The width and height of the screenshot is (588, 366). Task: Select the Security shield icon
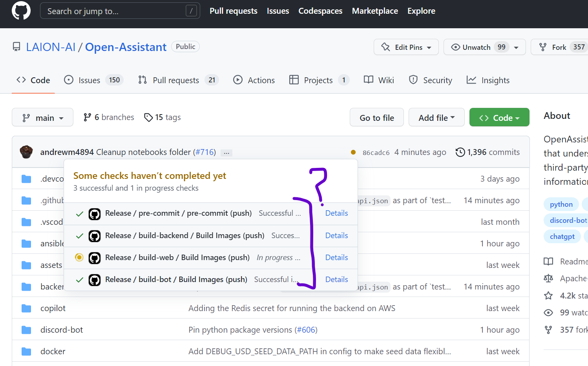click(413, 80)
